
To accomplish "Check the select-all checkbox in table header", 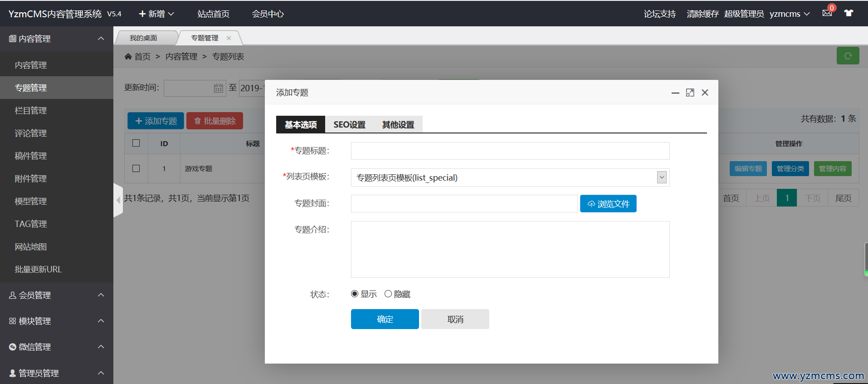I will pyautogui.click(x=136, y=143).
